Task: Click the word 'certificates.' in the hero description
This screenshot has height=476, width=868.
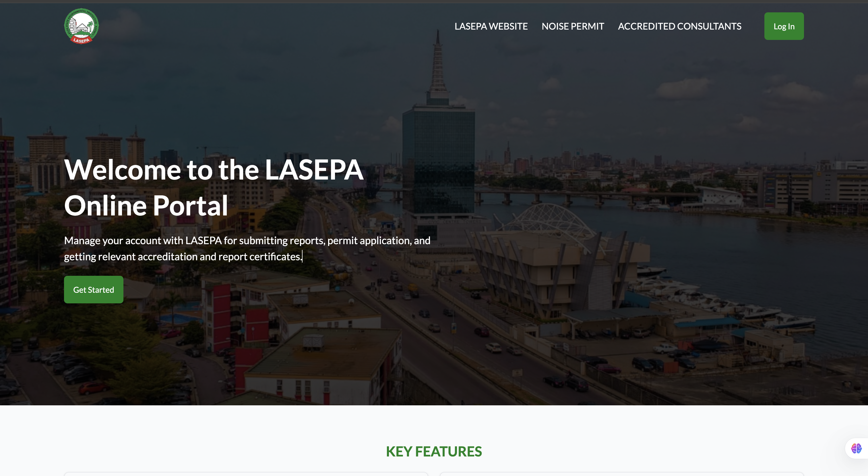Action: click(275, 257)
